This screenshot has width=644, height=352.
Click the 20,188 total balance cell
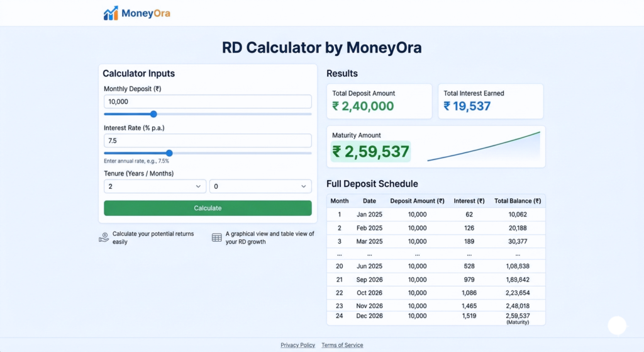pyautogui.click(x=518, y=228)
